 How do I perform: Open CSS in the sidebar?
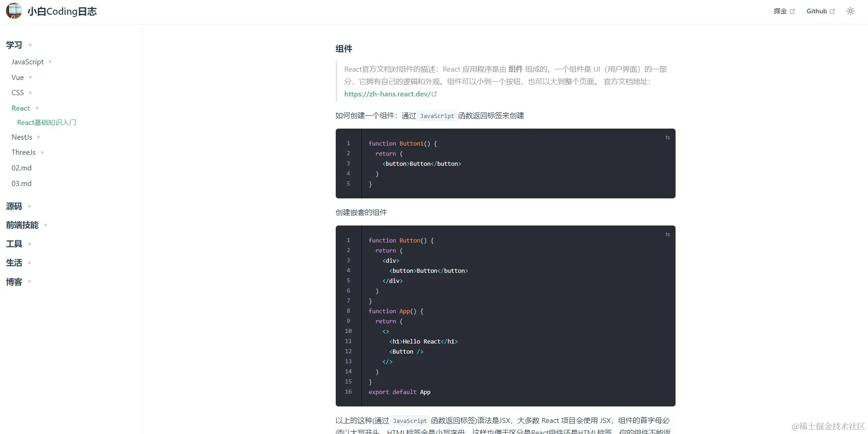coord(17,92)
